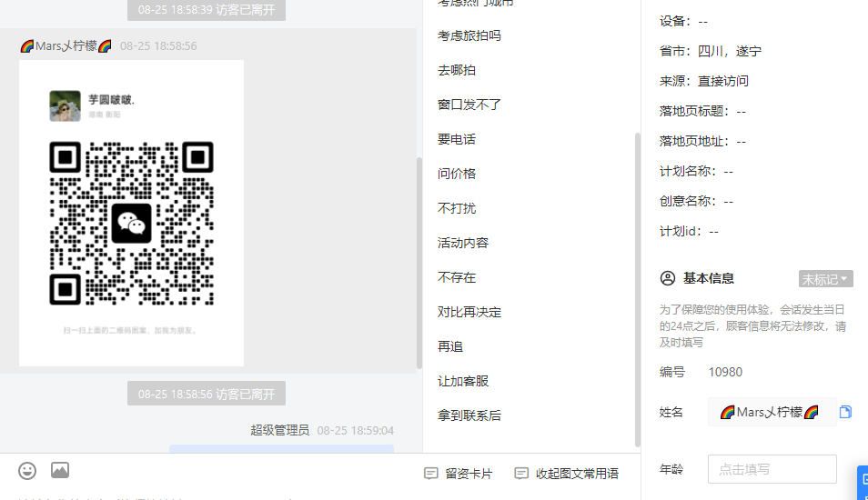This screenshot has width=868, height=500.
Task: Copy the customer name with the copy icon
Action: pos(845,412)
